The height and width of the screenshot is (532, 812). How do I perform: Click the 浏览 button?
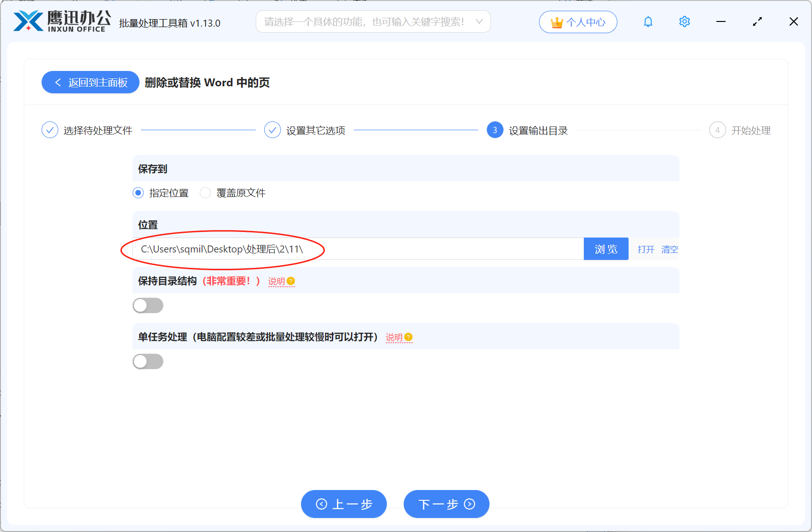coord(606,249)
